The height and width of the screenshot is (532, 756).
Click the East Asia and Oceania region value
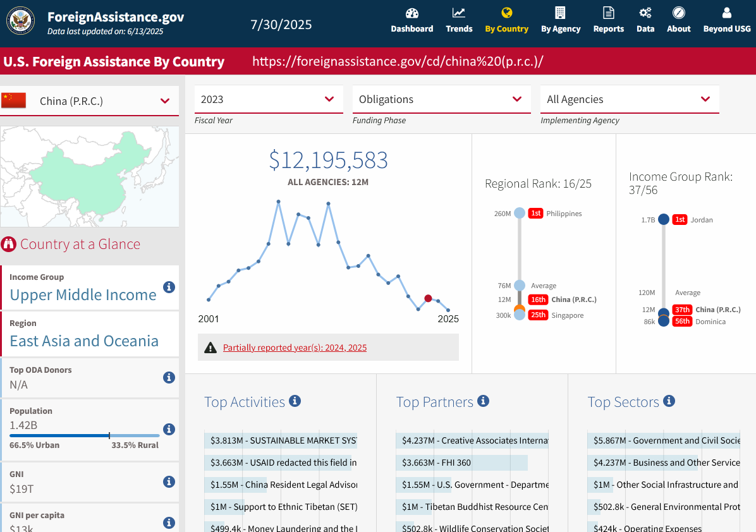coord(84,341)
